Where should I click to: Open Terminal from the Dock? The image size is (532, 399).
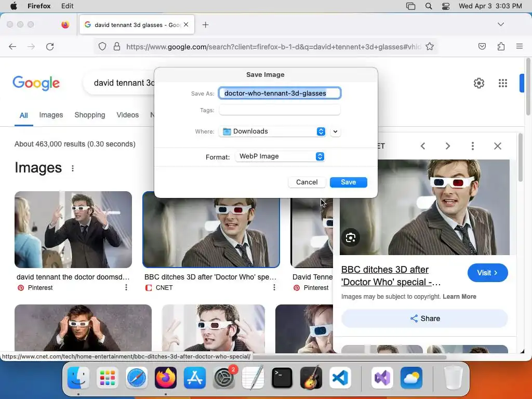tap(282, 378)
